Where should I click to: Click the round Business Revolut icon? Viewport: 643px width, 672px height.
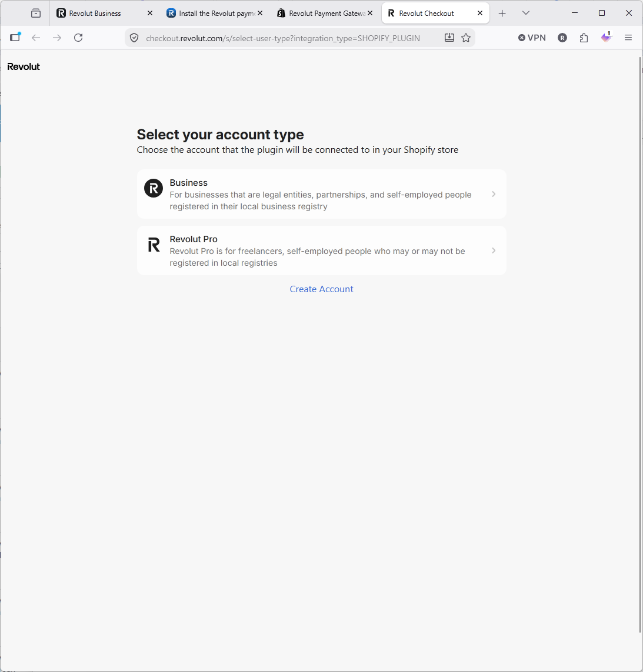click(154, 188)
